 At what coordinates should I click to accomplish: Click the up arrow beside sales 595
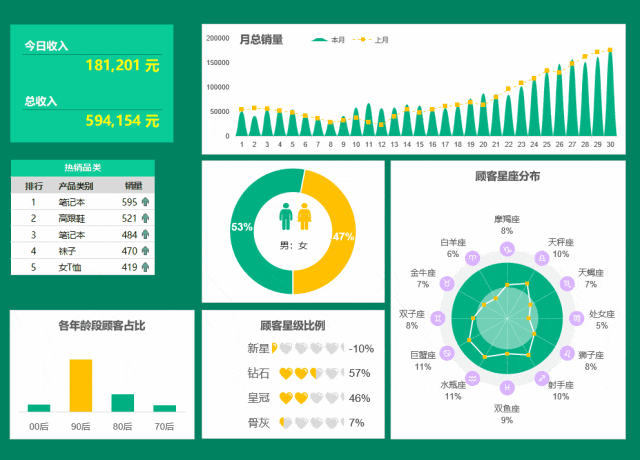point(145,202)
